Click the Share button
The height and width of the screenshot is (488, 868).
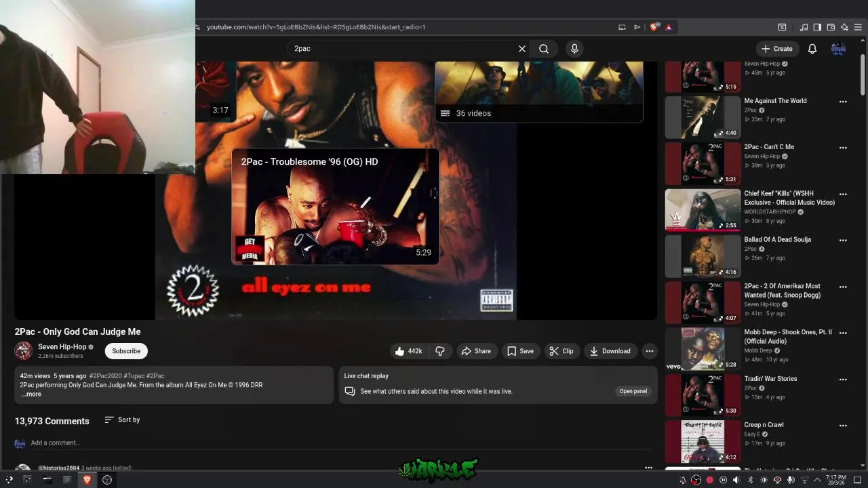click(476, 351)
